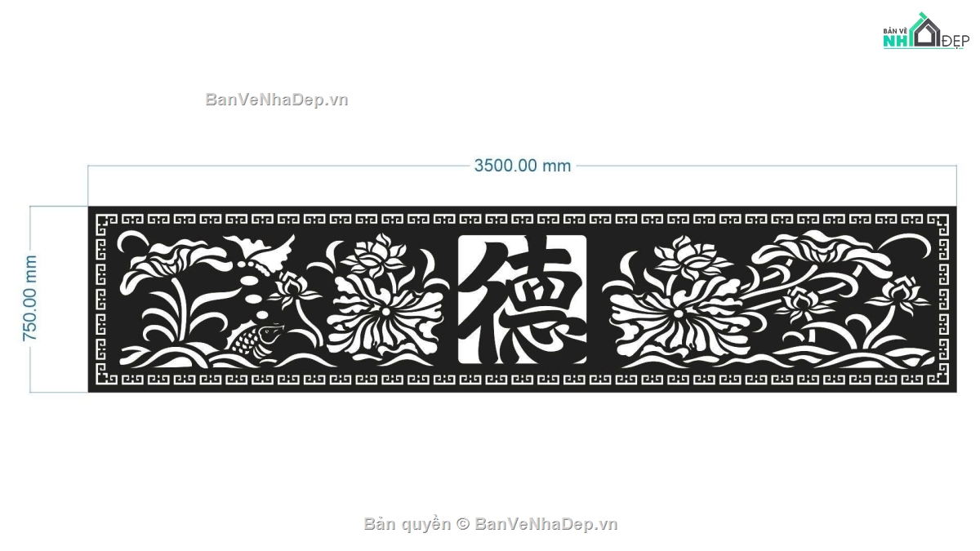
Task: Select the 3500.00 mm width dimension label
Action: click(x=523, y=165)
